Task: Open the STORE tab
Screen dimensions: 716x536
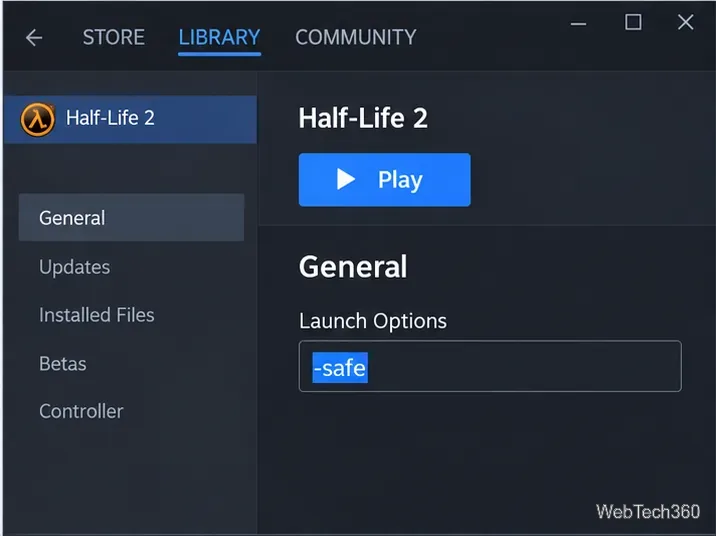Action: [113, 37]
